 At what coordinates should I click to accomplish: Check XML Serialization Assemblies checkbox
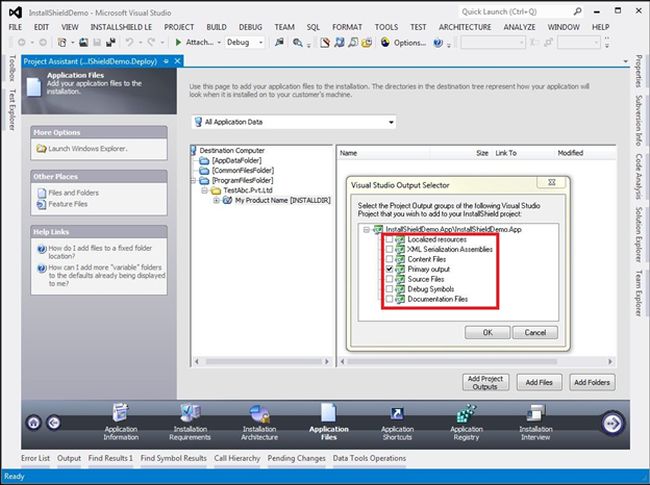389,250
